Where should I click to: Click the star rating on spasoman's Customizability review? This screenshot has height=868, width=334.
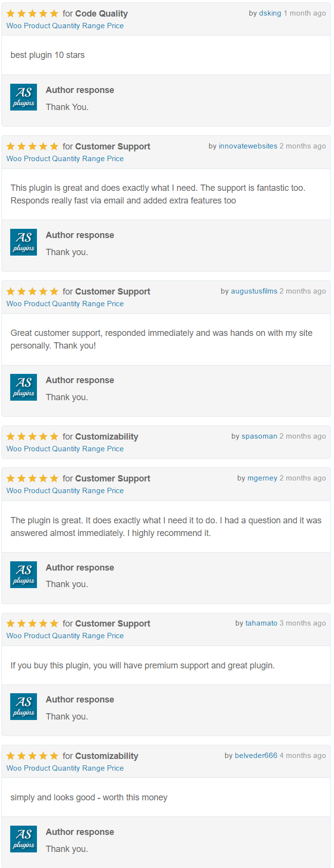32,437
